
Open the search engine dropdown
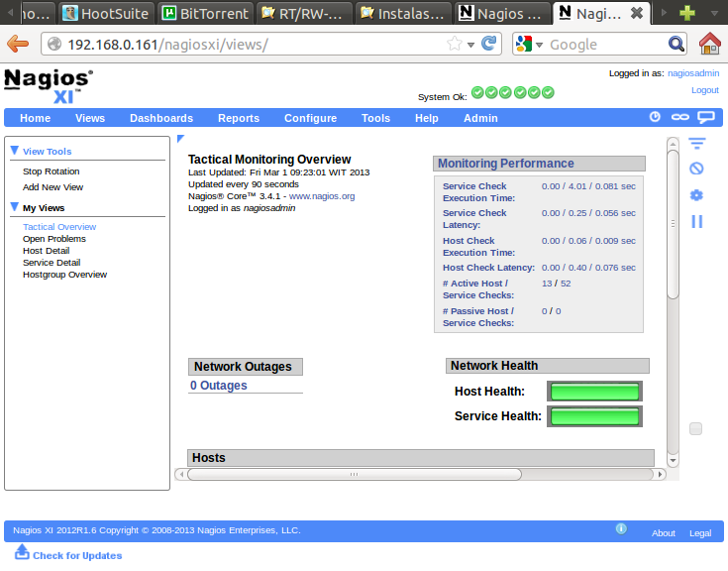(x=530, y=45)
